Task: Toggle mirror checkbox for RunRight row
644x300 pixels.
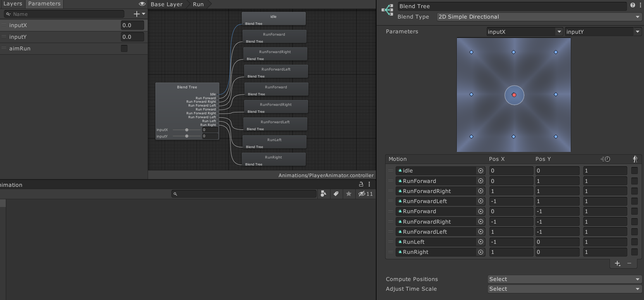Action: [634, 252]
